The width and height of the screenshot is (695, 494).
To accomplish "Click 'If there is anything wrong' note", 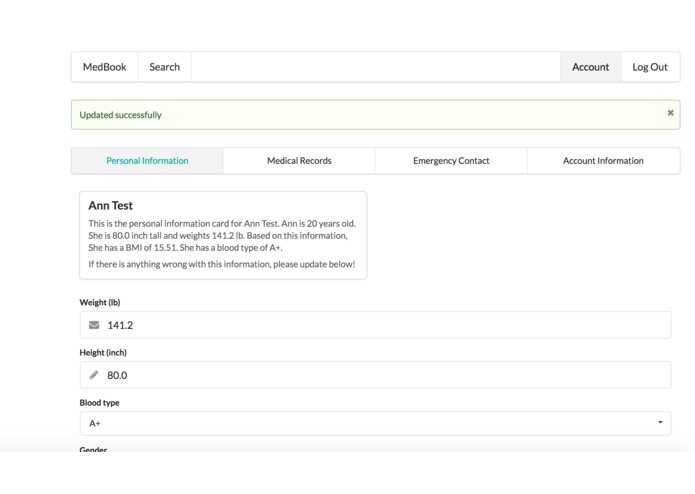I will coord(222,264).
